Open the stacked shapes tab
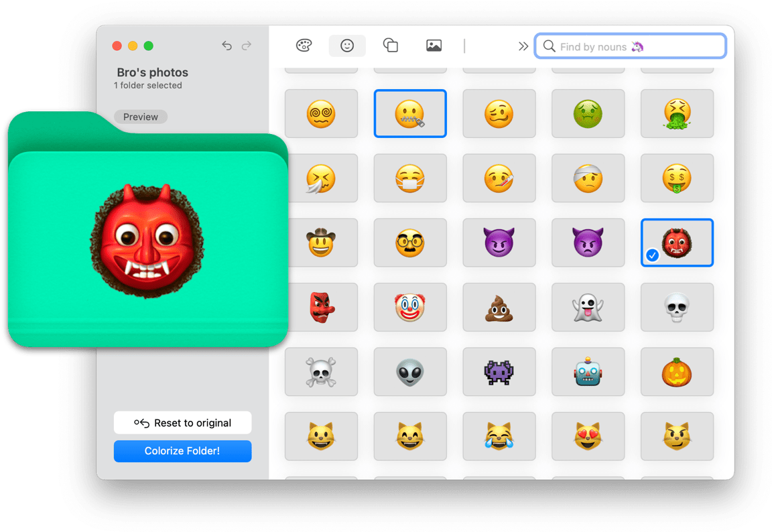Screen dimensions: 772x532 click(x=391, y=46)
